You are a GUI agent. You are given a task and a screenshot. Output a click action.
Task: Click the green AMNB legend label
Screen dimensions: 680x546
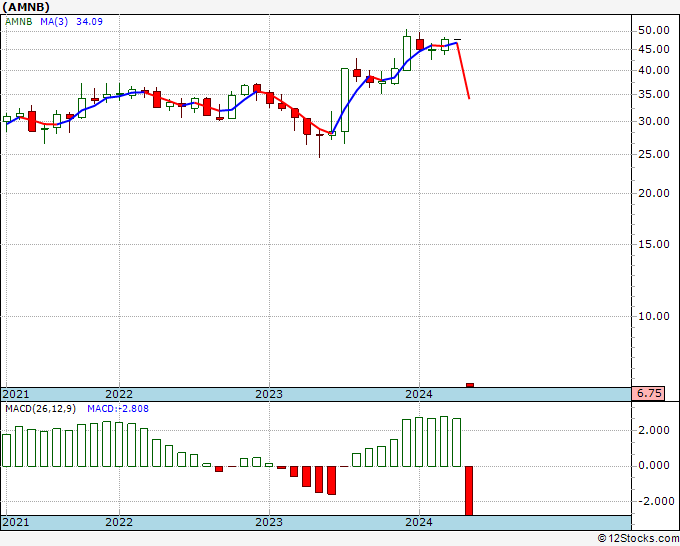tap(19, 22)
